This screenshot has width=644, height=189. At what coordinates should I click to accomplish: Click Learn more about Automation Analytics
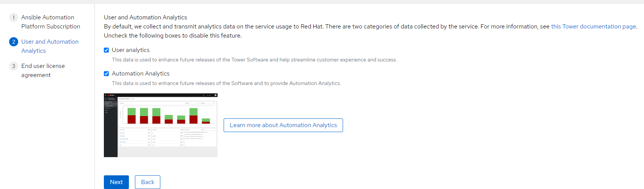click(283, 125)
